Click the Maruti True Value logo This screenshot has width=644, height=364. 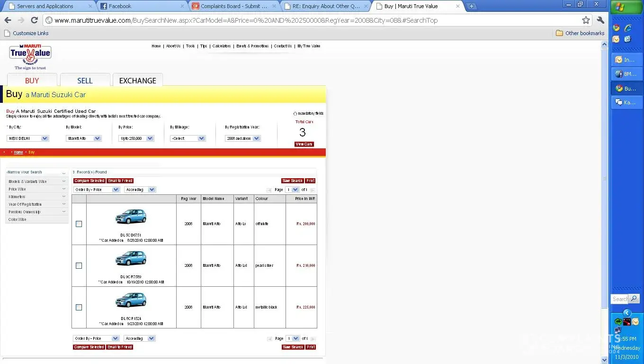[x=30, y=56]
